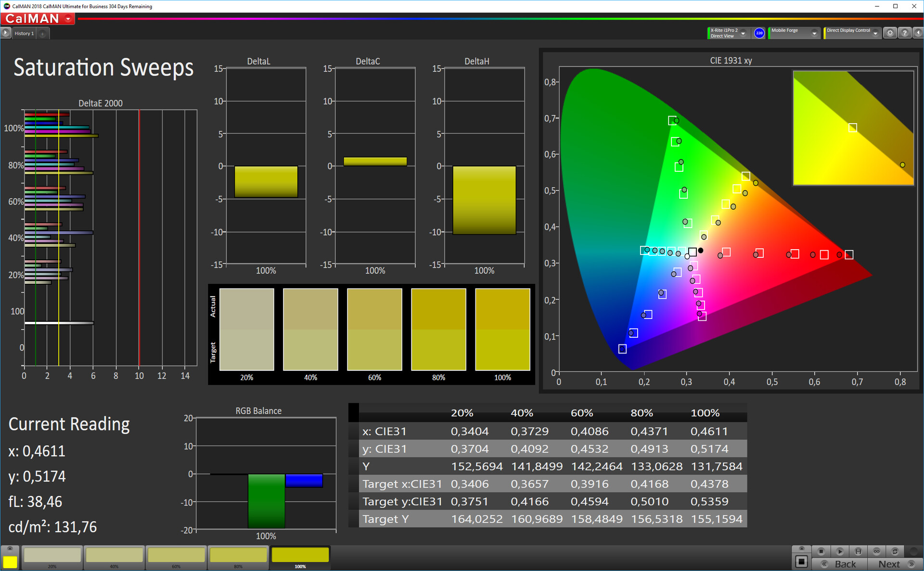
Task: Open the Direct Display Control dropdown
Action: click(875, 33)
